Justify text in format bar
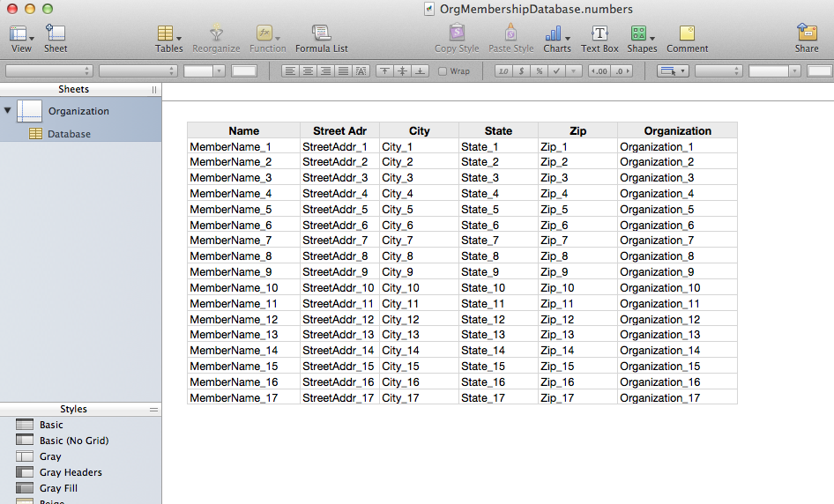This screenshot has width=834, height=504. point(343,70)
